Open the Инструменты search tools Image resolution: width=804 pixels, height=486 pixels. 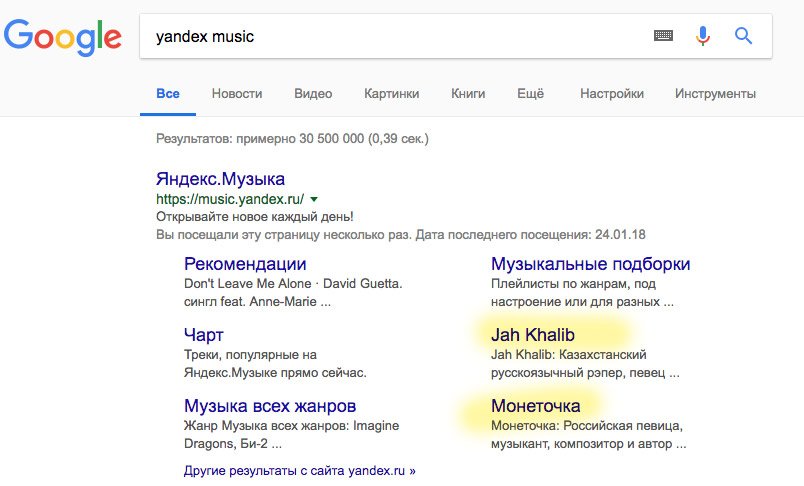[x=715, y=94]
